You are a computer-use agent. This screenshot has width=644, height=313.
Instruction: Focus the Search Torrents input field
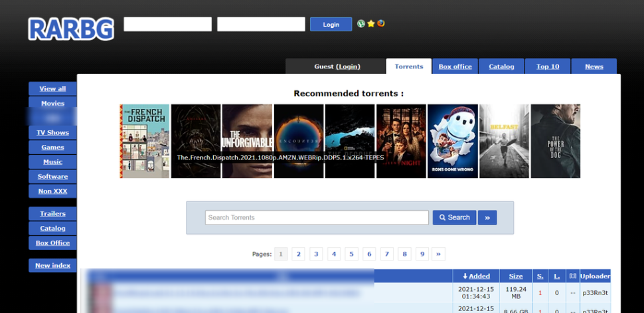click(x=317, y=217)
